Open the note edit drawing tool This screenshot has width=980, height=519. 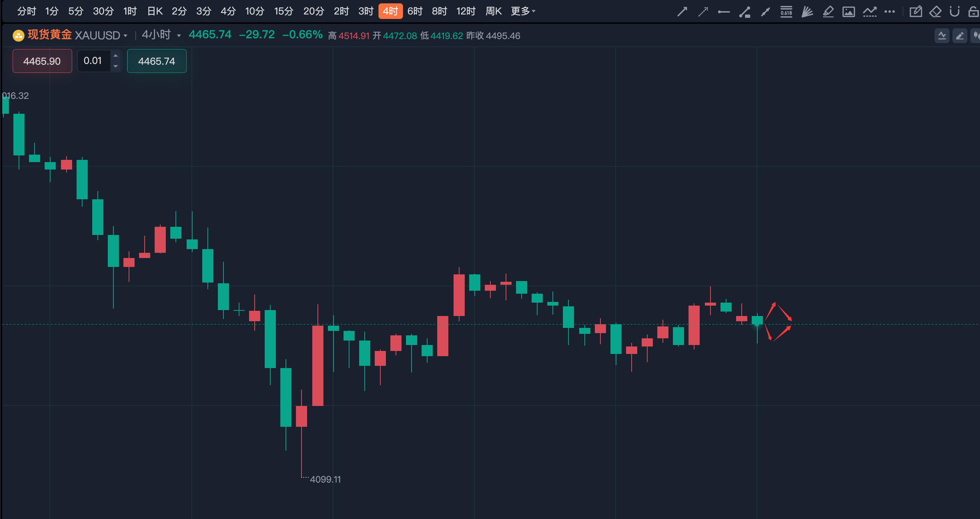click(915, 12)
